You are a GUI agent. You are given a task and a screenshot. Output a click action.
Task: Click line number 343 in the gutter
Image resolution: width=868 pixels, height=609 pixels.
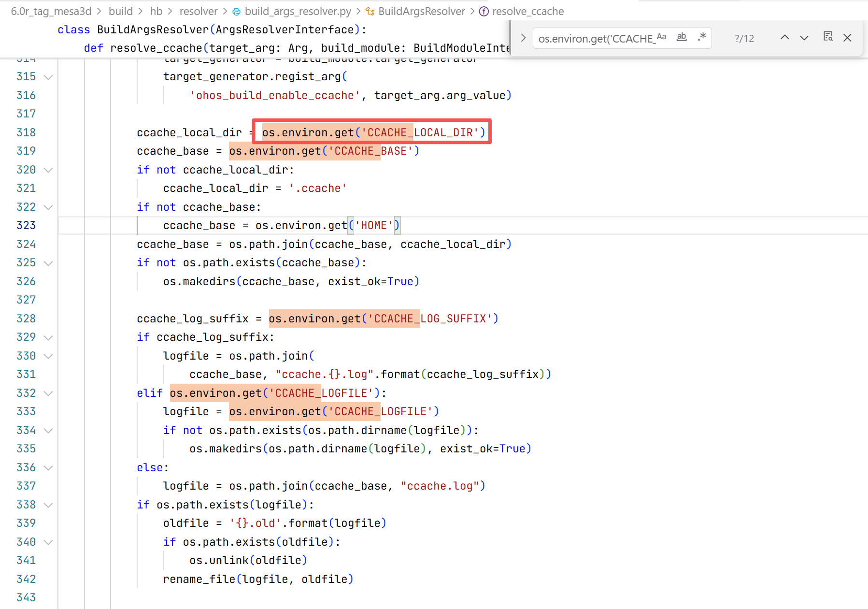[26, 597]
